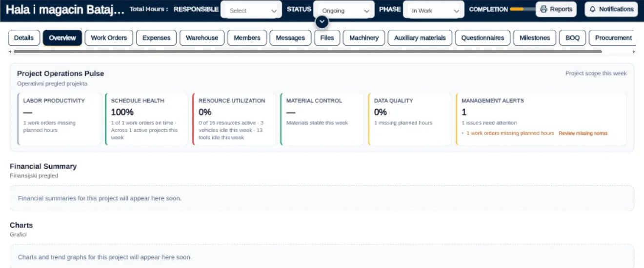
Task: Click 'Financial summaries for this project' placeholder text
Action: click(100, 198)
